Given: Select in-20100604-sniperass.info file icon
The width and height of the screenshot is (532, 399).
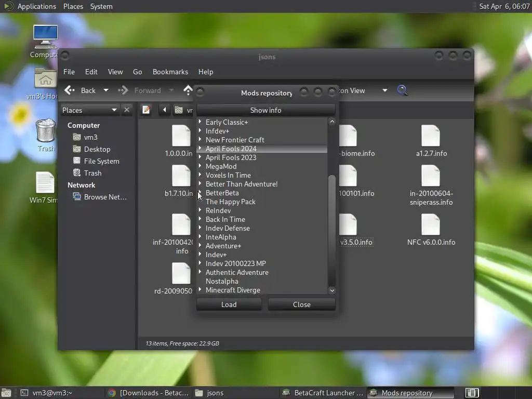Looking at the screenshot, I should click(x=431, y=176).
